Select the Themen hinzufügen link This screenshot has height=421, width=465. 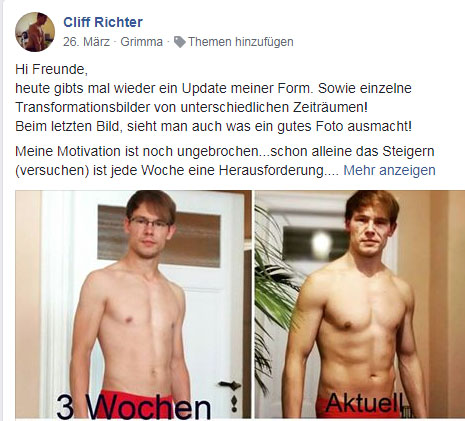pyautogui.click(x=241, y=42)
